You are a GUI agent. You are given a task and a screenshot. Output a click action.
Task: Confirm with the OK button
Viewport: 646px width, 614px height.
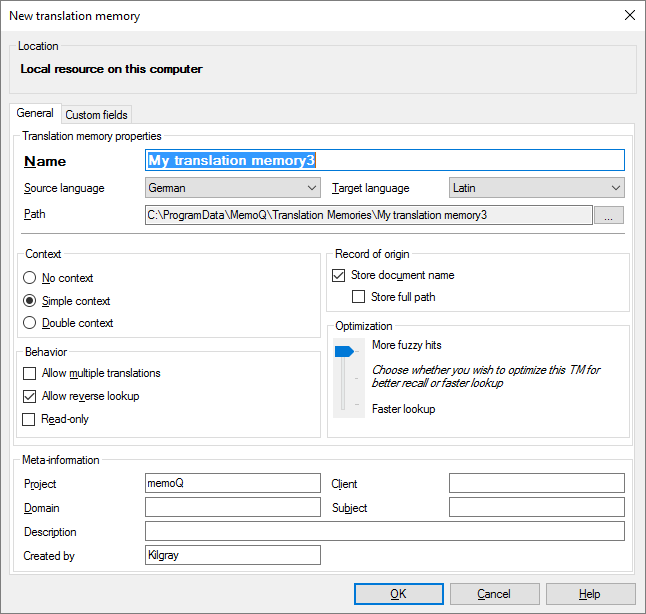point(399,594)
